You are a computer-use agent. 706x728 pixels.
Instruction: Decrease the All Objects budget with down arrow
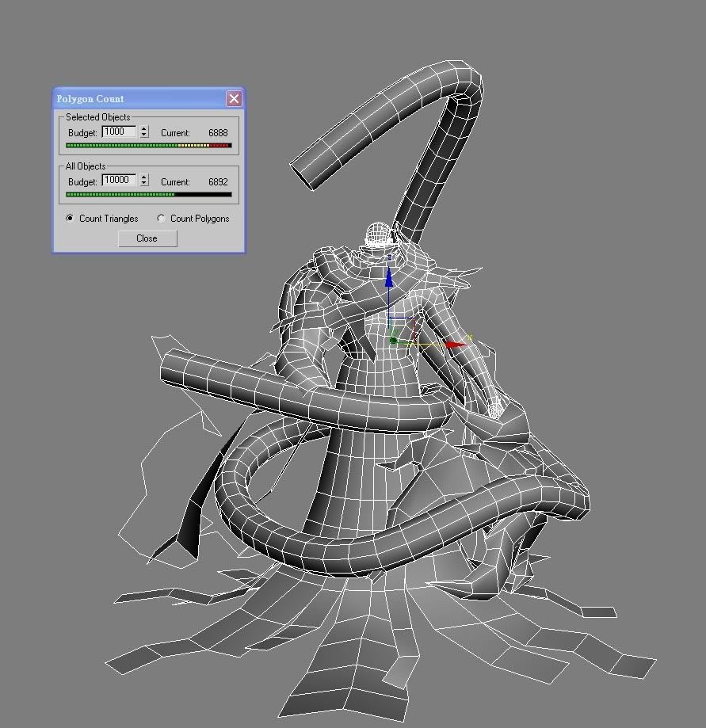pos(144,184)
